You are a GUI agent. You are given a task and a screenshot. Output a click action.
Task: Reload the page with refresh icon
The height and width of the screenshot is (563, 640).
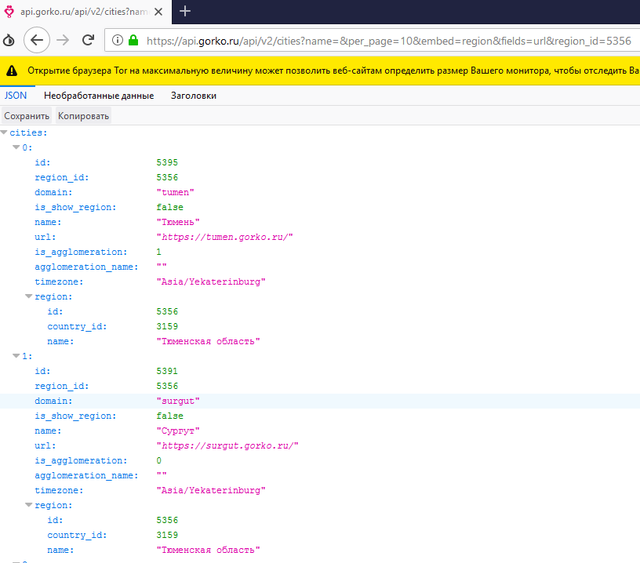click(88, 40)
